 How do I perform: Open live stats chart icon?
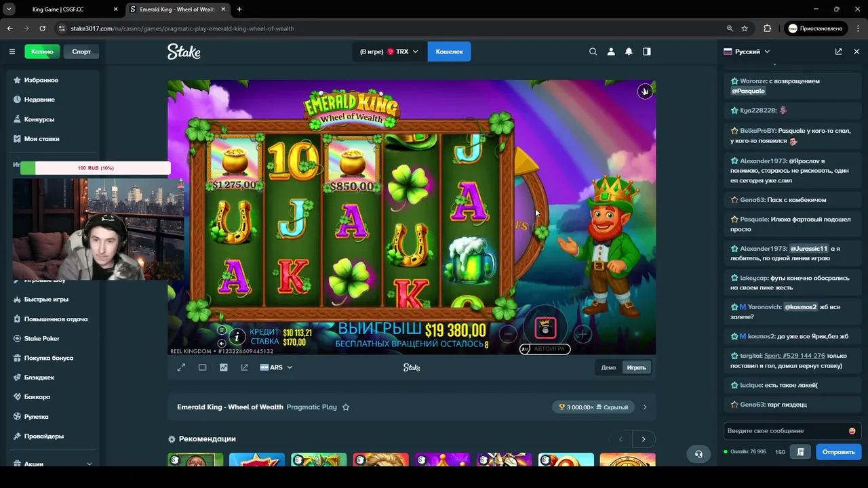click(224, 367)
